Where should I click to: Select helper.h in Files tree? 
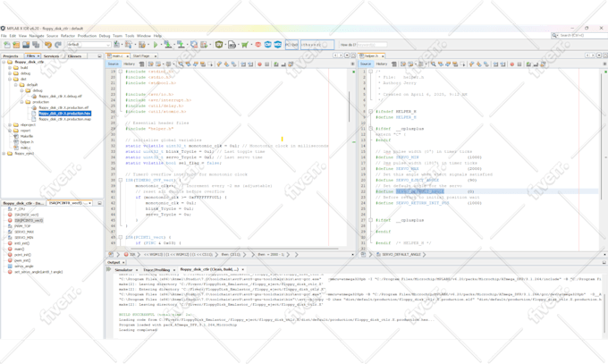[x=27, y=142]
